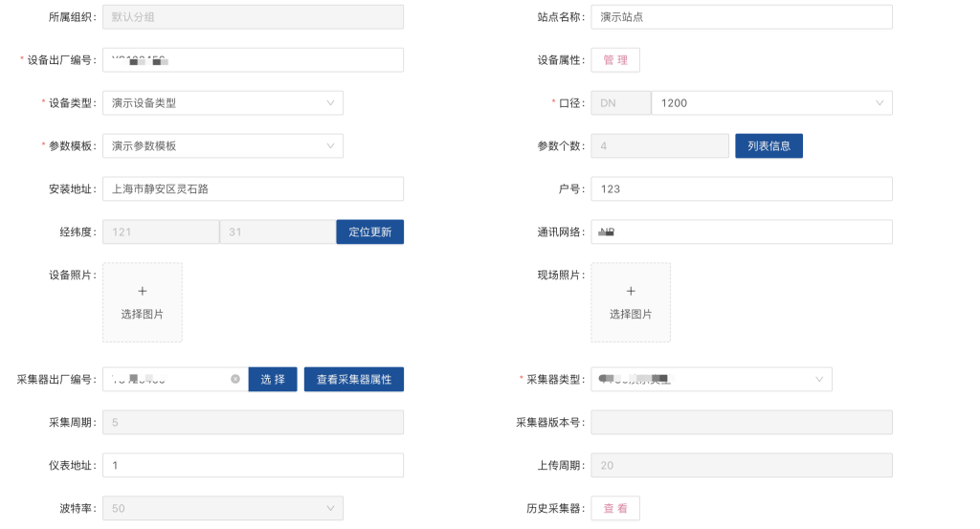
Task: Click the 户号 input field
Action: tap(741, 189)
